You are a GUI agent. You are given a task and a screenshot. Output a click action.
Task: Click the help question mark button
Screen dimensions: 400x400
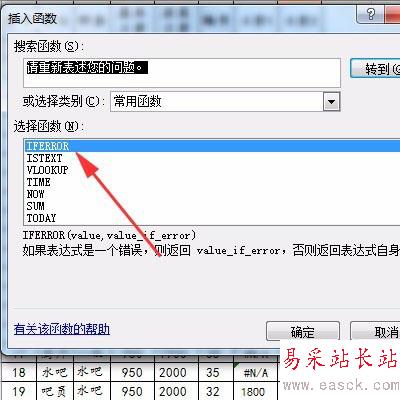click(x=370, y=14)
